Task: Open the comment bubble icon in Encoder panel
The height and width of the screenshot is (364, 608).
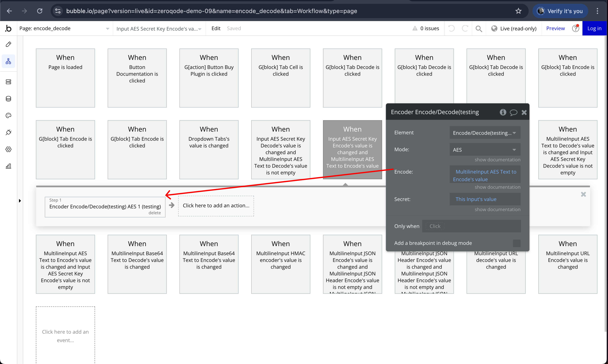Action: (513, 112)
